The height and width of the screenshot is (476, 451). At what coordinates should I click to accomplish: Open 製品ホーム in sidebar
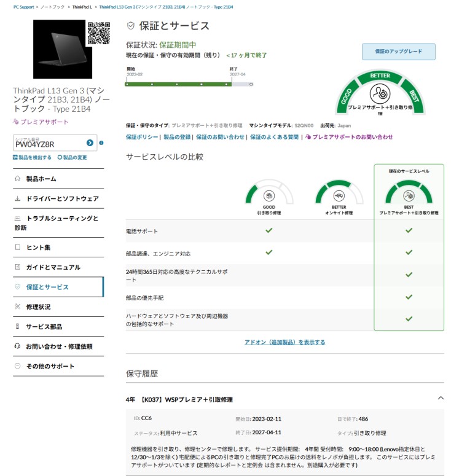pyautogui.click(x=58, y=179)
